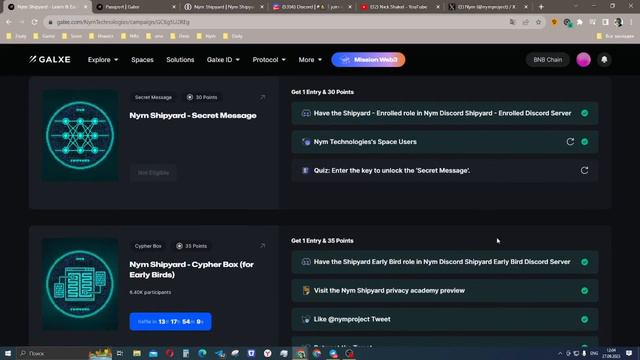Refresh the Nym Technologies's Space Users task

click(570, 142)
